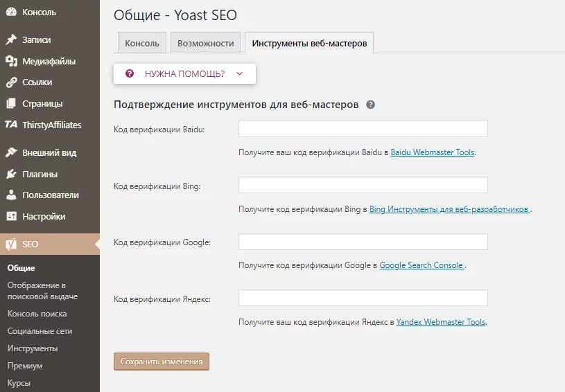Image resolution: width=565 pixels, height=392 pixels.
Task: Select the Инструменты веб-мастеров tab
Action: tap(309, 43)
